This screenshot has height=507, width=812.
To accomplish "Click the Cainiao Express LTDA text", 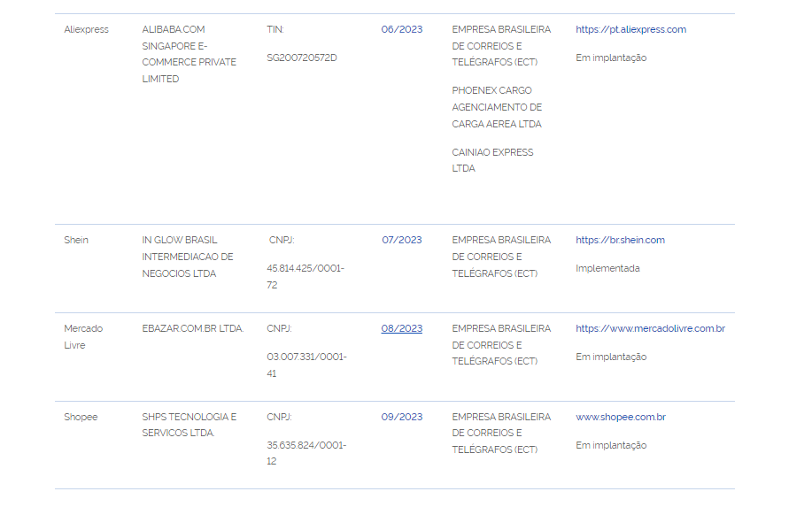I will (492, 160).
